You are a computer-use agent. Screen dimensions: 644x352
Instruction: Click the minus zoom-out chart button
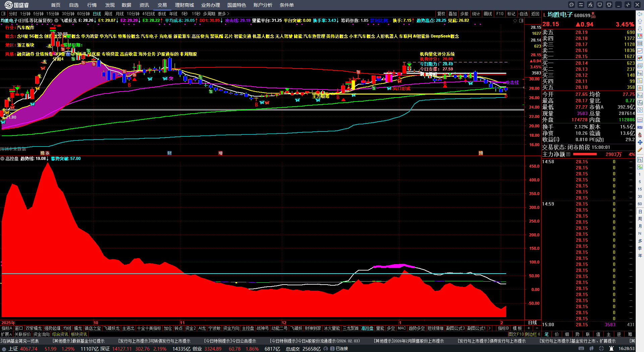point(537,328)
